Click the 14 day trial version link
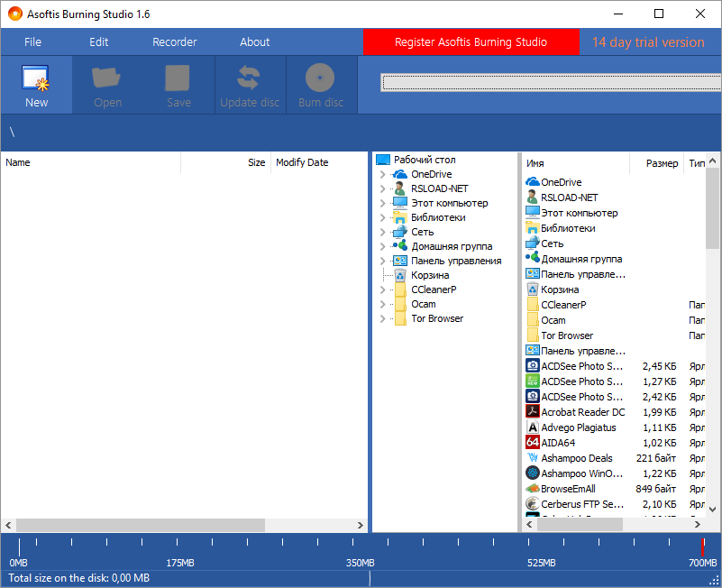This screenshot has height=588, width=722. click(x=648, y=42)
